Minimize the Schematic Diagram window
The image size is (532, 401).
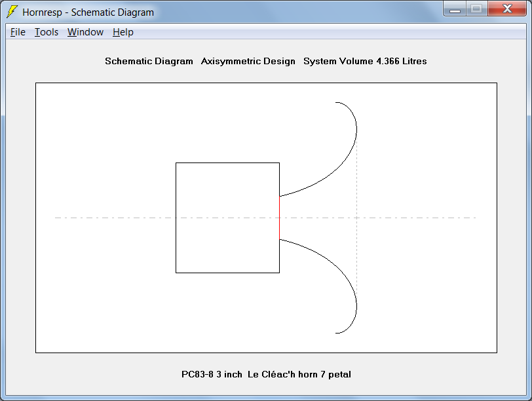click(x=455, y=9)
